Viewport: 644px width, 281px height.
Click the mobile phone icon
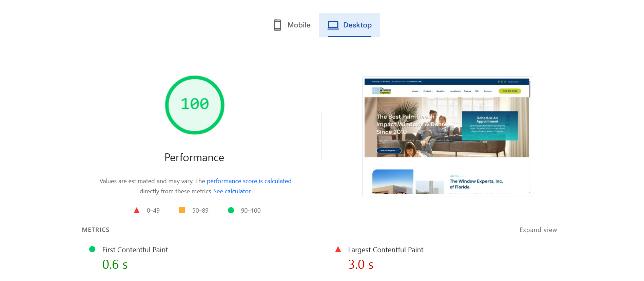(x=277, y=25)
